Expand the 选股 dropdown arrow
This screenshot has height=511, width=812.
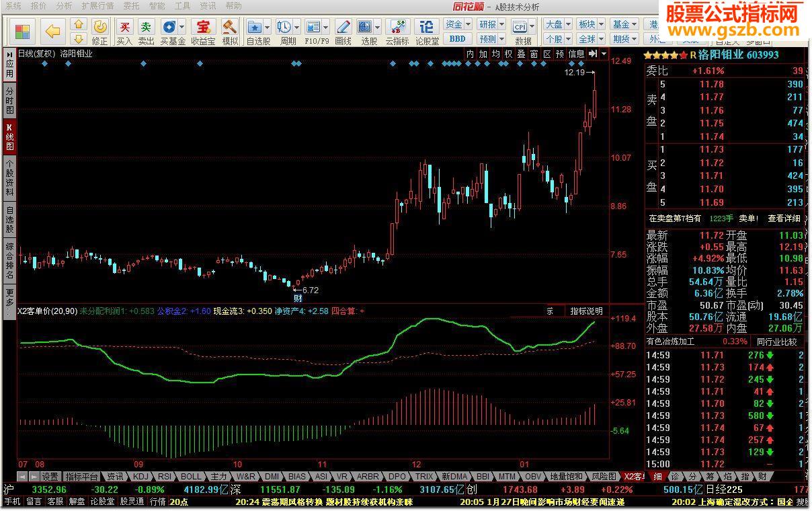(x=377, y=27)
